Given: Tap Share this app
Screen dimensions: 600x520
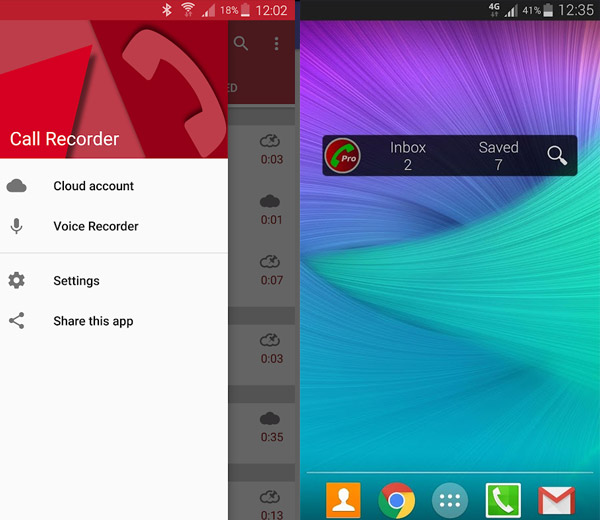Looking at the screenshot, I should 93,321.
